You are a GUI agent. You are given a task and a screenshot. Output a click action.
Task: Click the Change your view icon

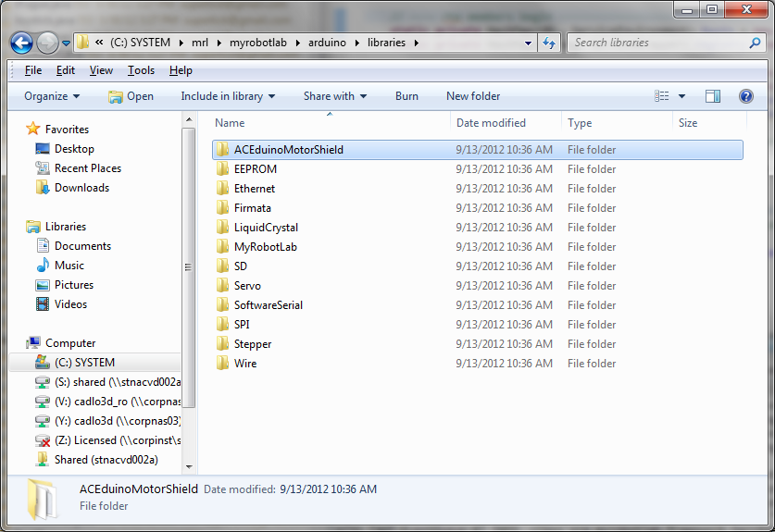[x=661, y=96]
